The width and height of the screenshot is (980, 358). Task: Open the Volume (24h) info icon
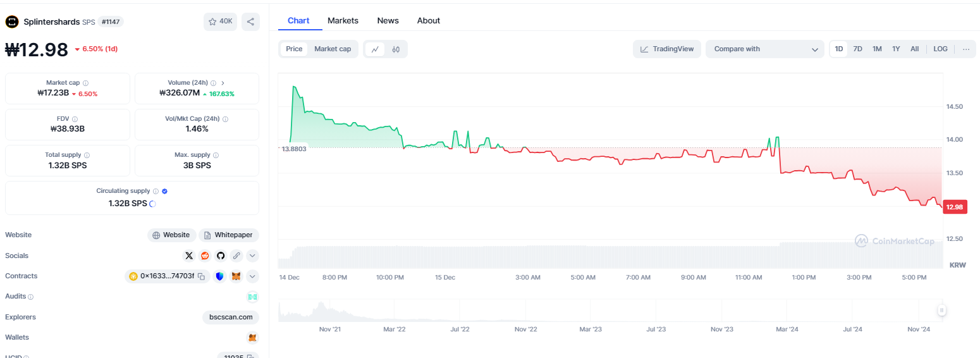(213, 83)
